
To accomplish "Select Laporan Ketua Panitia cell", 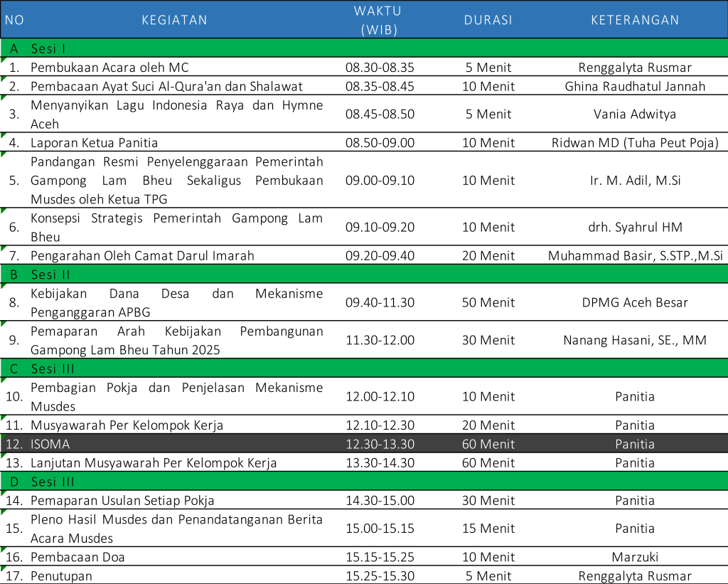I will pyautogui.click(x=95, y=143).
